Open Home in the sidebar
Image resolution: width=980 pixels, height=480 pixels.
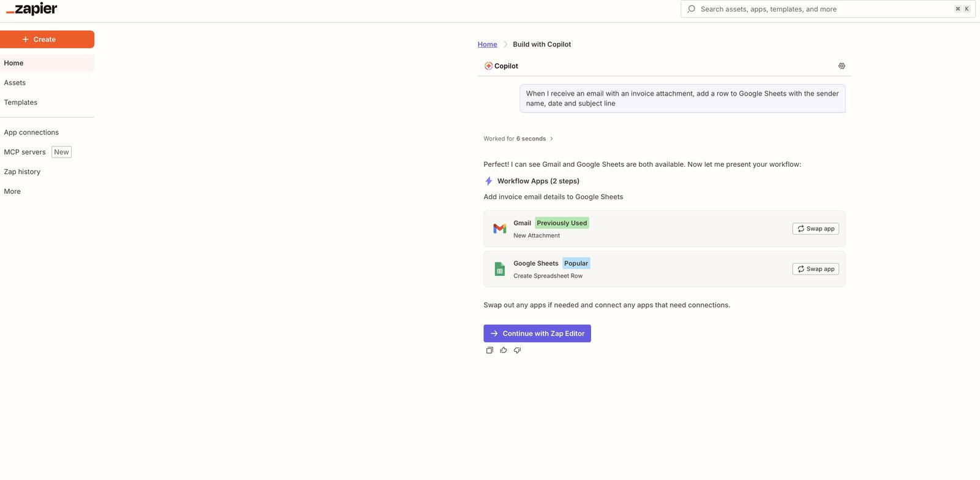(47, 63)
